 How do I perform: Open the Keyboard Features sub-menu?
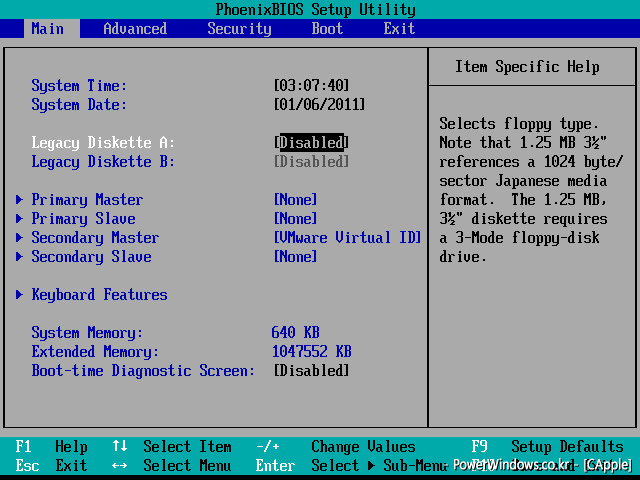coord(99,294)
